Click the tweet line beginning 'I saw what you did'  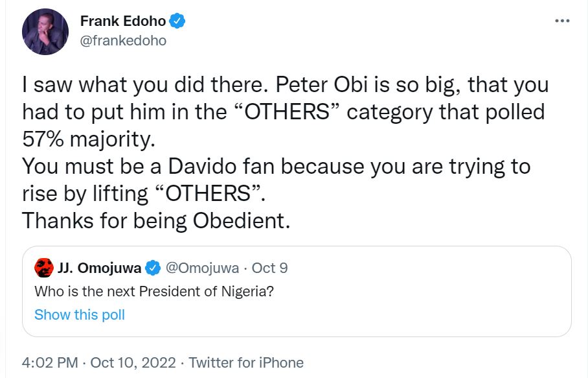click(286, 85)
